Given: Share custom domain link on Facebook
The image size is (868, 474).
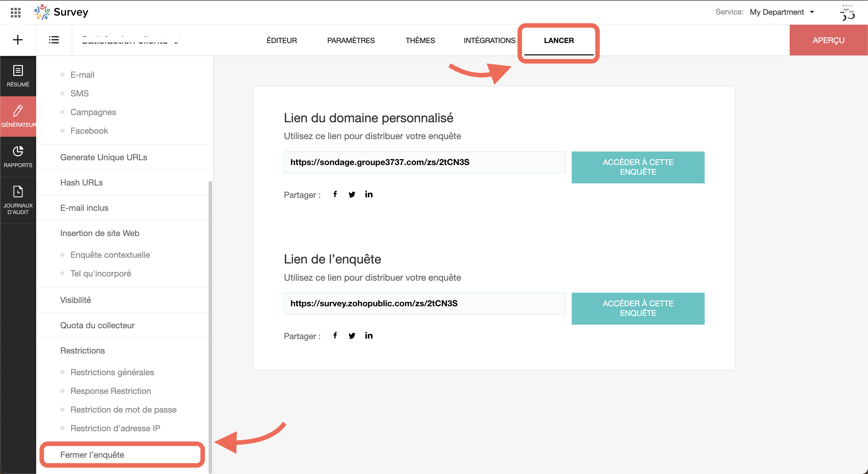Looking at the screenshot, I should (x=335, y=194).
